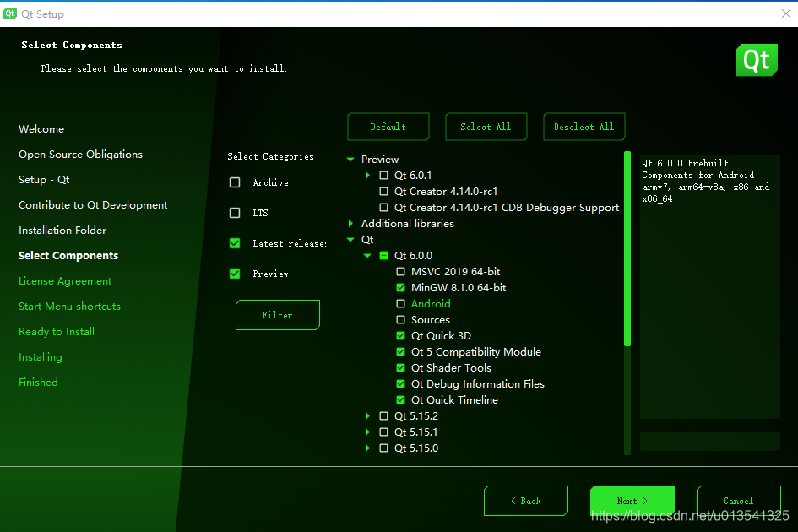Expand the Qt 5.15.0 tree node
798x532 pixels.
(367, 448)
